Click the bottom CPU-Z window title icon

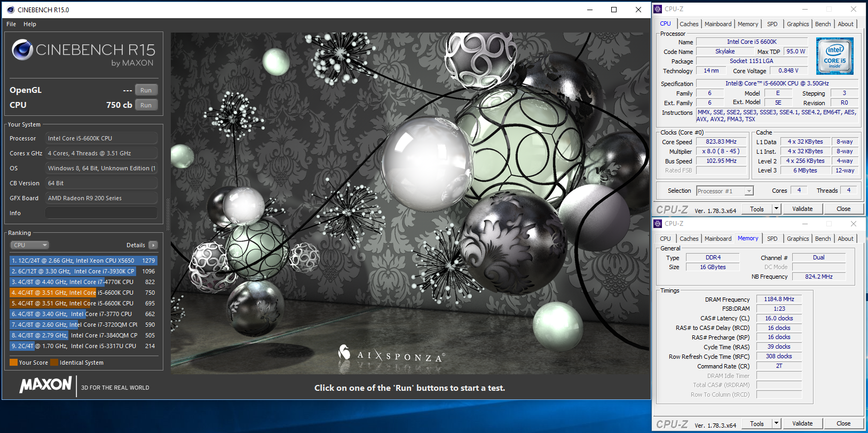[658, 224]
